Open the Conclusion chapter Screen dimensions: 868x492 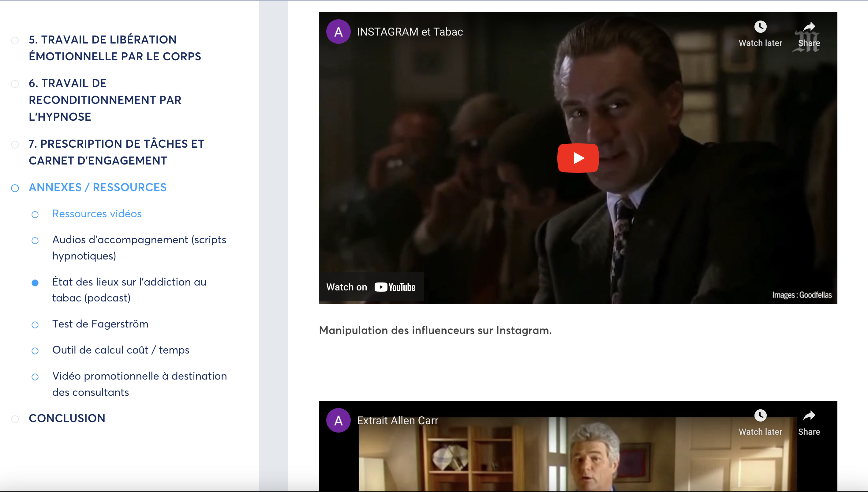point(67,418)
